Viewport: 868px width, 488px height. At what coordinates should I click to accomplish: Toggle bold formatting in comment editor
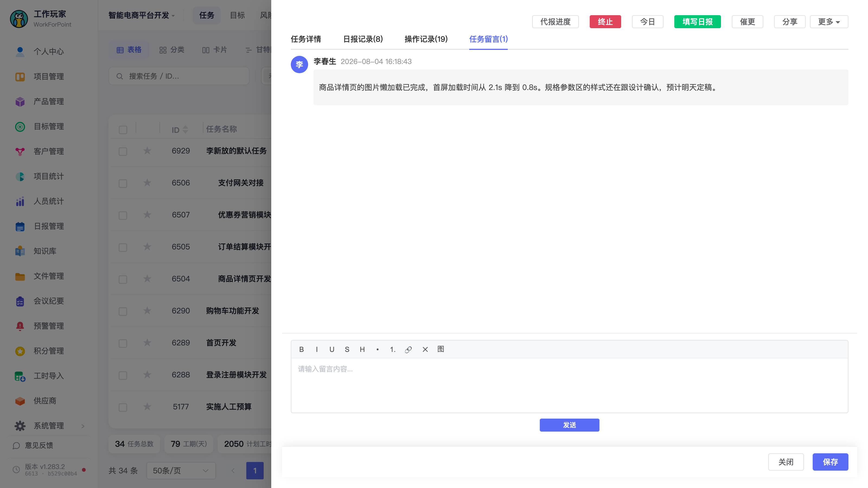(301, 349)
